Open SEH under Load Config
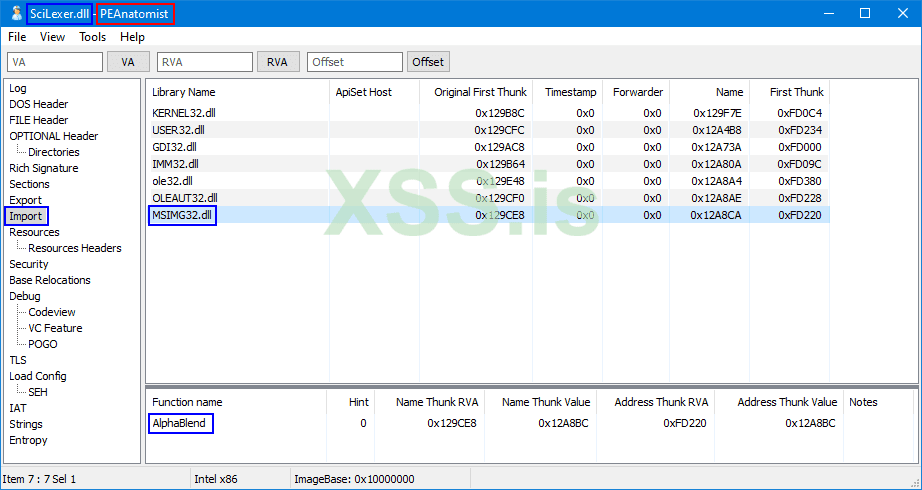Viewport: 922px width, 490px height. (x=38, y=392)
